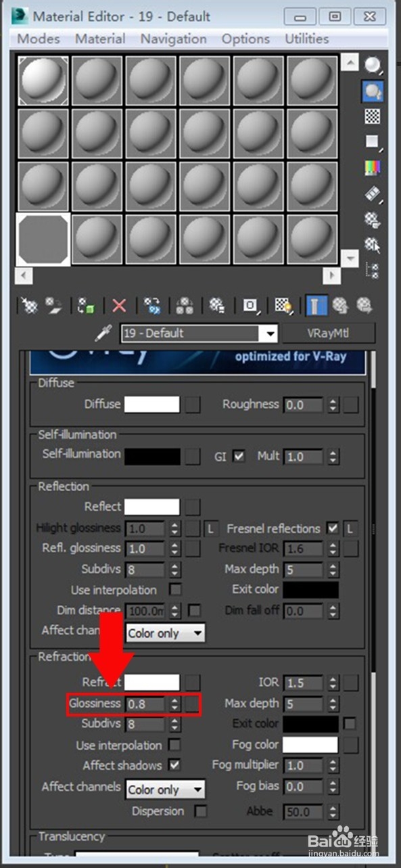Click the Mult spinner arrows

333,457
